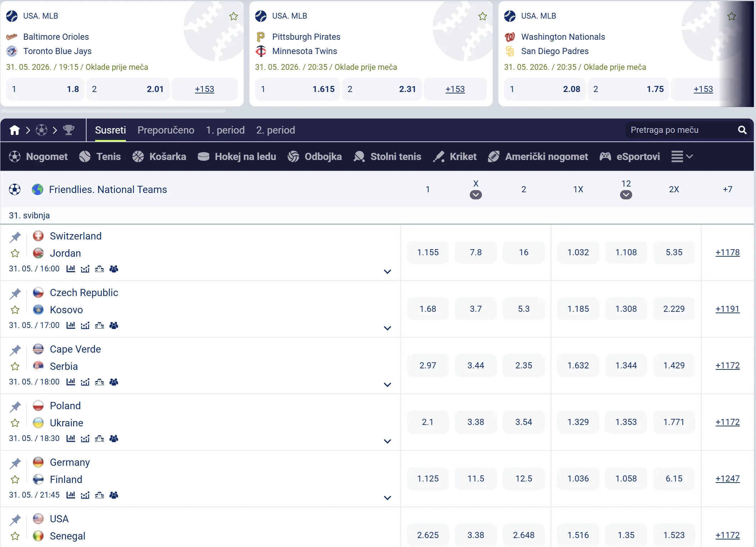
Task: Expand the Czech Republic vs Kosovo match row
Action: click(387, 328)
